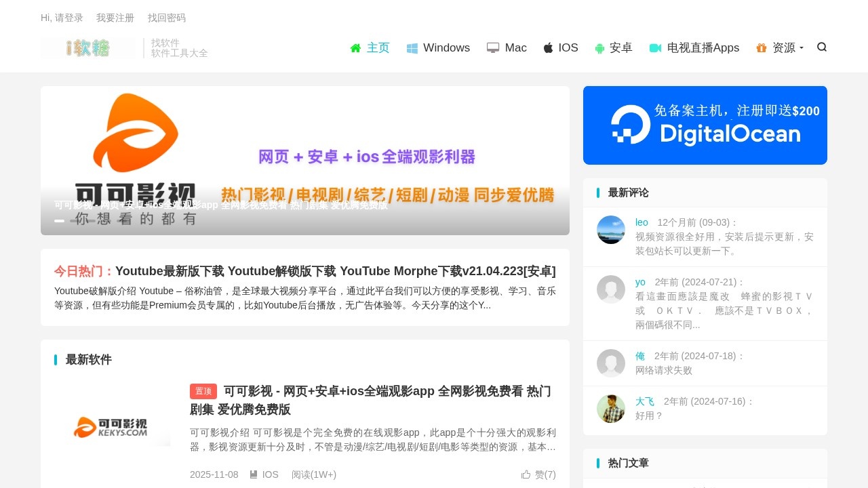
Task: Click the video camera icon beside 电视直播Apps
Action: [655, 48]
